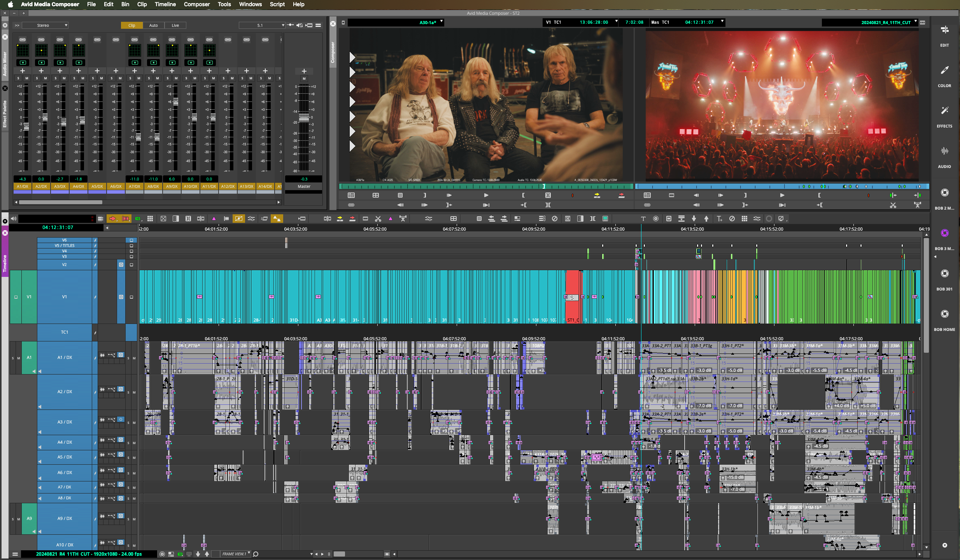This screenshot has height=560, width=960.
Task: Open the Clip menu
Action: click(x=142, y=4)
